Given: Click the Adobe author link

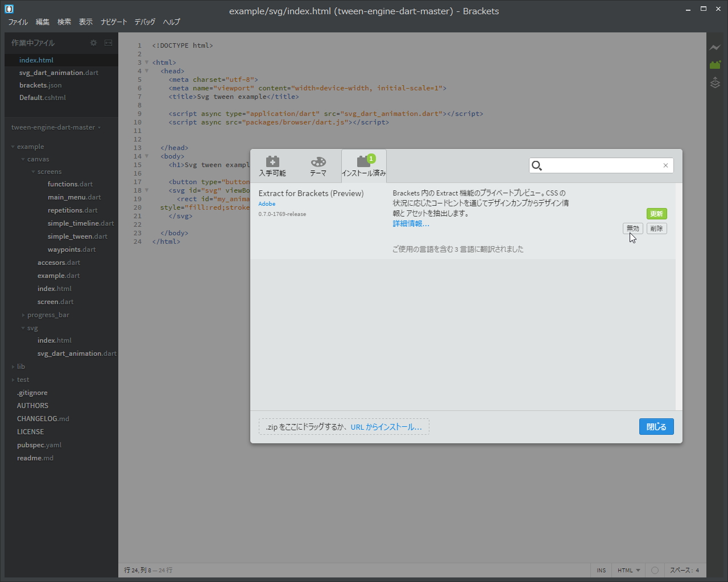Looking at the screenshot, I should [x=267, y=203].
